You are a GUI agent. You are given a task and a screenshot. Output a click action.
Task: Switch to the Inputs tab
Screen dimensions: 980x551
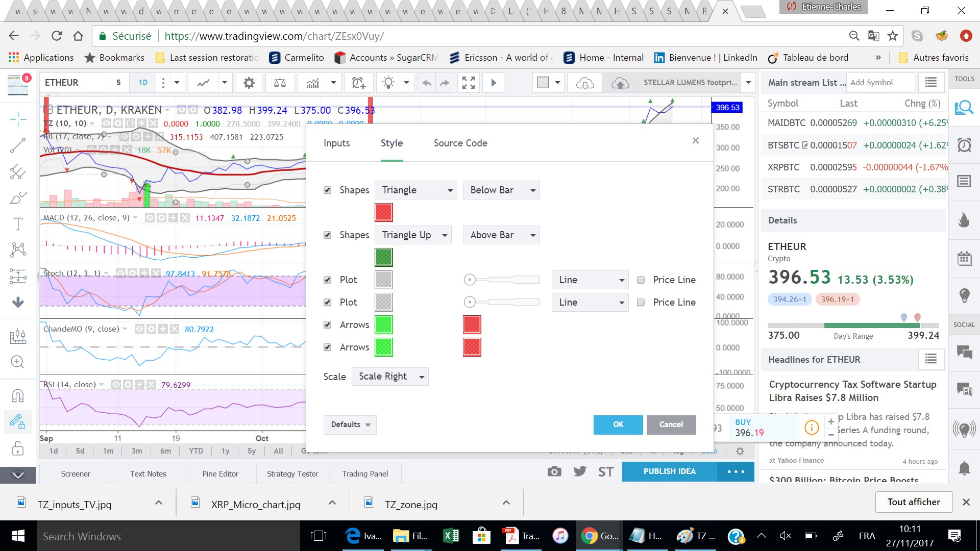pyautogui.click(x=336, y=143)
